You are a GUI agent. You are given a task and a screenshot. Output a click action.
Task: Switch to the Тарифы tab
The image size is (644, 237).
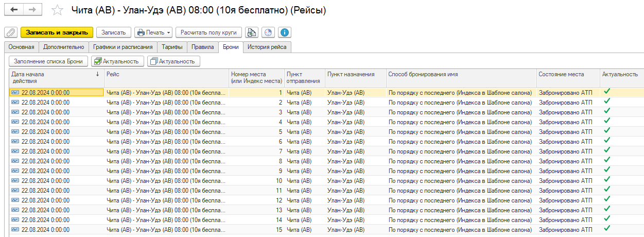(171, 47)
